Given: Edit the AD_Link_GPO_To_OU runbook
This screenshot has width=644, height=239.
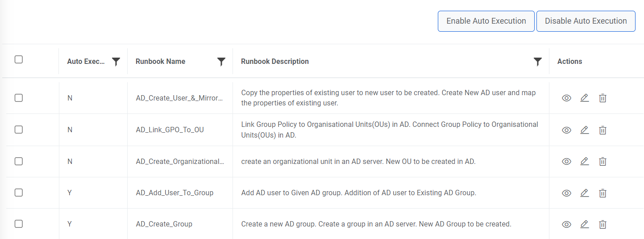Looking at the screenshot, I should (584, 130).
